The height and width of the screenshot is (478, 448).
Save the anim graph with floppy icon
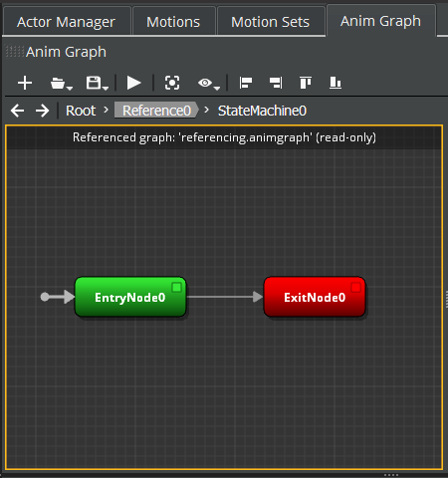94,83
